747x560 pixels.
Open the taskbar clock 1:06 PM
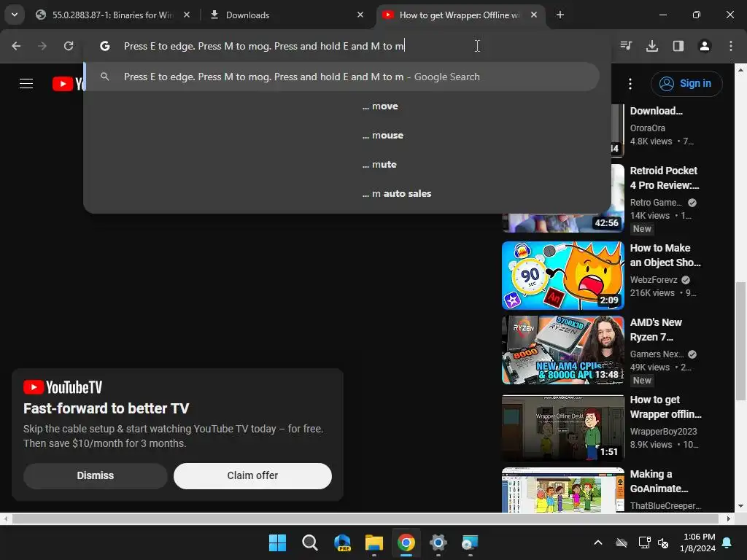697,542
